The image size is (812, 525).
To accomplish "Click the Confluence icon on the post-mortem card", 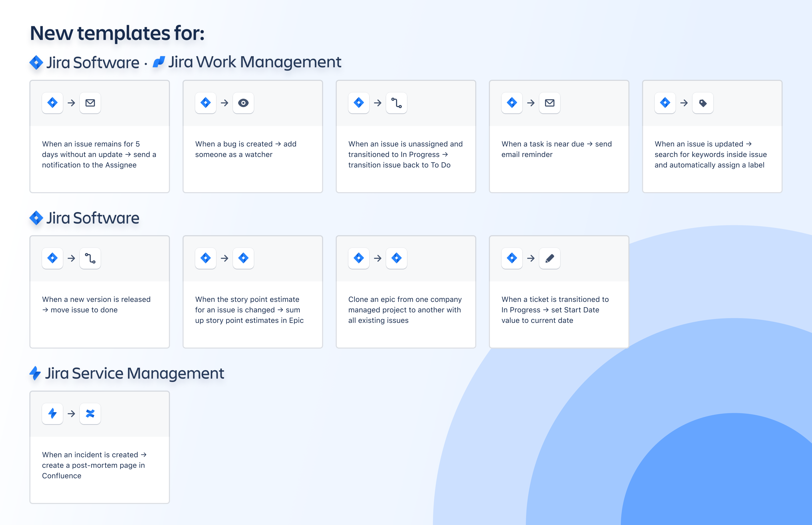I will pyautogui.click(x=90, y=413).
